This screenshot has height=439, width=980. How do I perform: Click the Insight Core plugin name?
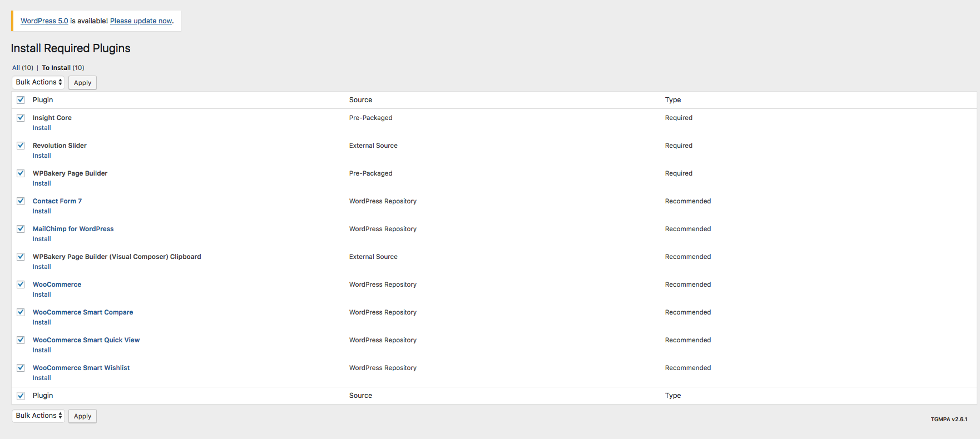(52, 118)
